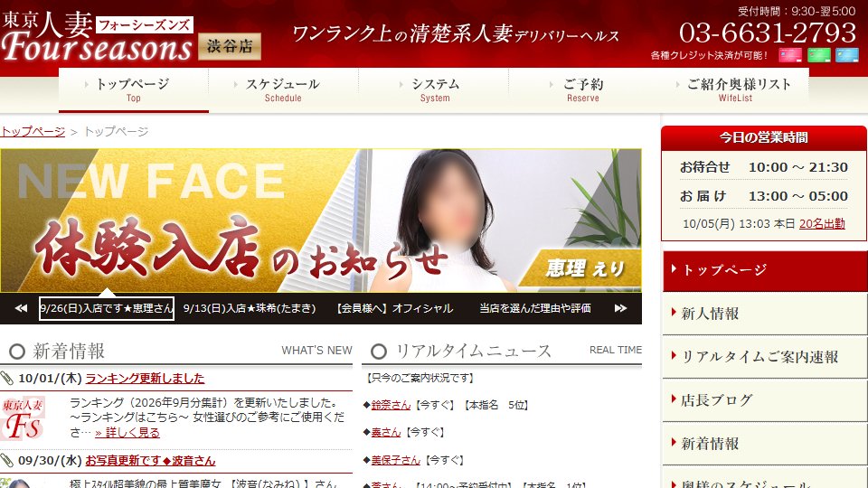Open sidebar トップページ menu item
868x488 pixels.
(765, 270)
